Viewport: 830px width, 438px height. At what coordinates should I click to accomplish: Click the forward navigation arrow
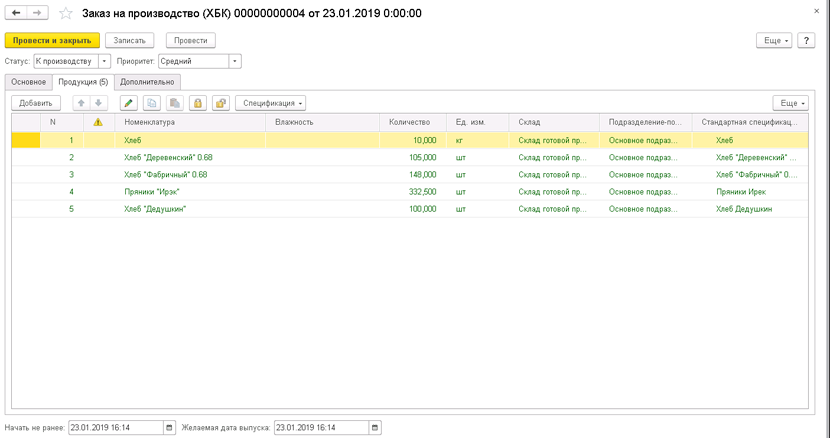38,13
